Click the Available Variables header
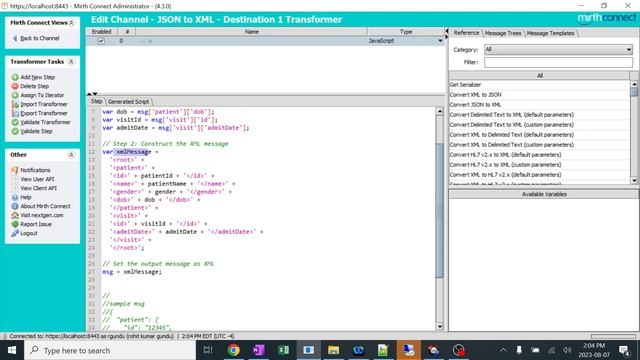The image size is (640, 360). click(x=544, y=194)
